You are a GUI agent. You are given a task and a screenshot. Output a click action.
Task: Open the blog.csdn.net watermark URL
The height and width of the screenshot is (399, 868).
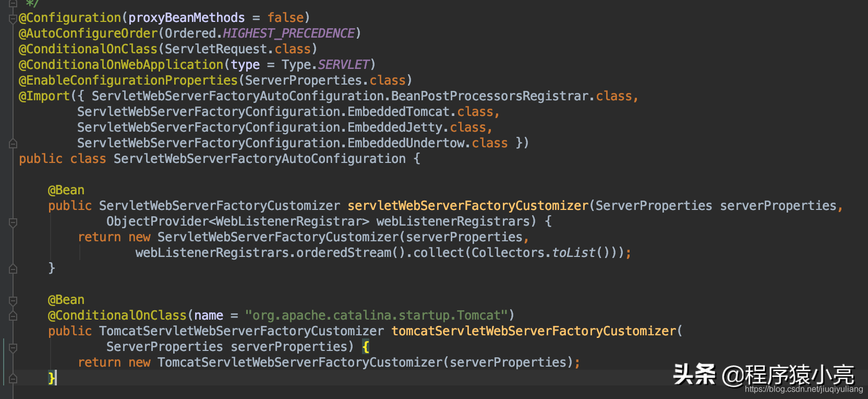803,389
